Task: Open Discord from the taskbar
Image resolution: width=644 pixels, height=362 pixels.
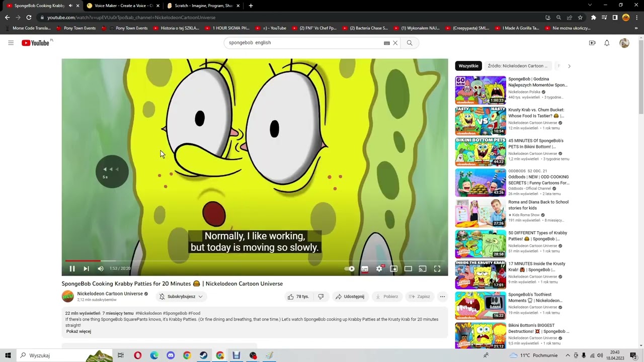Action: click(171, 355)
